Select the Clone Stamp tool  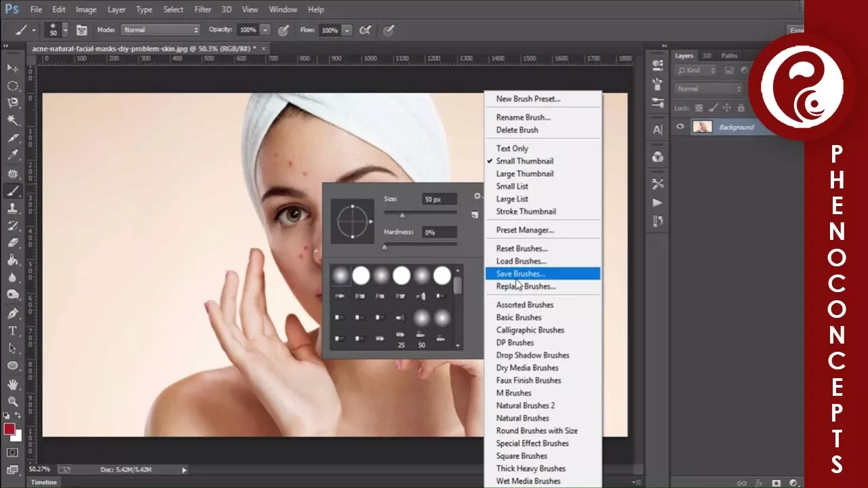click(x=12, y=208)
